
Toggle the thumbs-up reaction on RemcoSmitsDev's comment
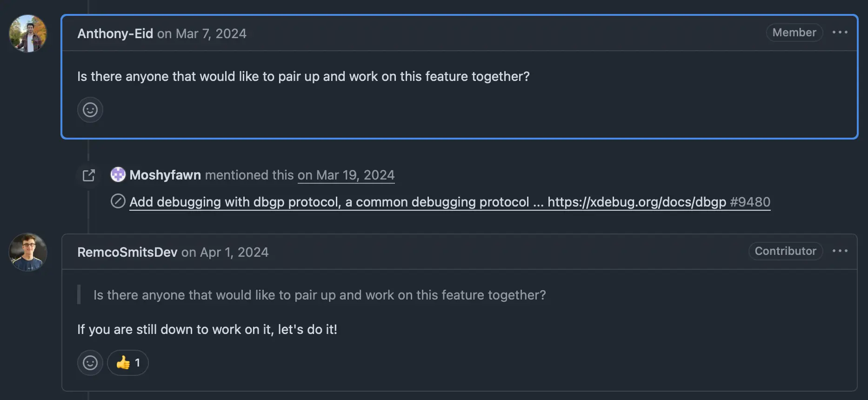pyautogui.click(x=127, y=363)
